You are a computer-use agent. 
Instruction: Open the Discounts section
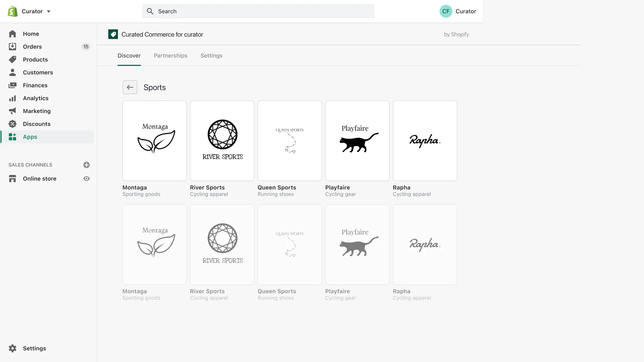pos(37,124)
